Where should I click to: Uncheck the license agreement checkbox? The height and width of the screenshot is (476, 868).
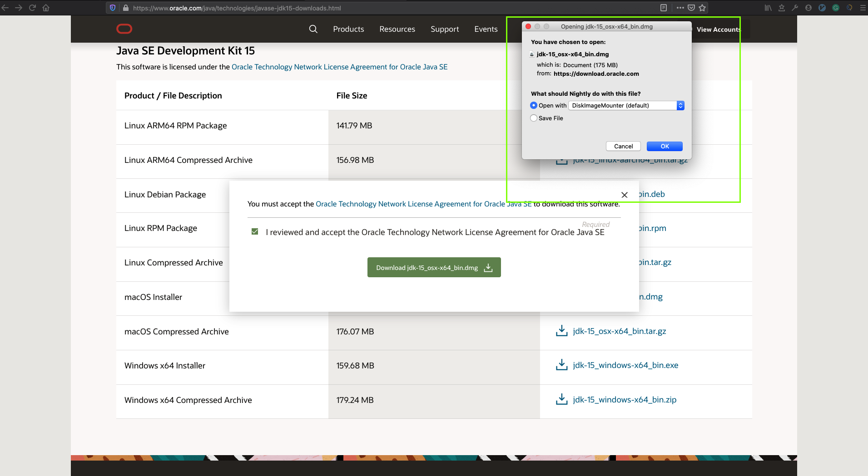255,231
